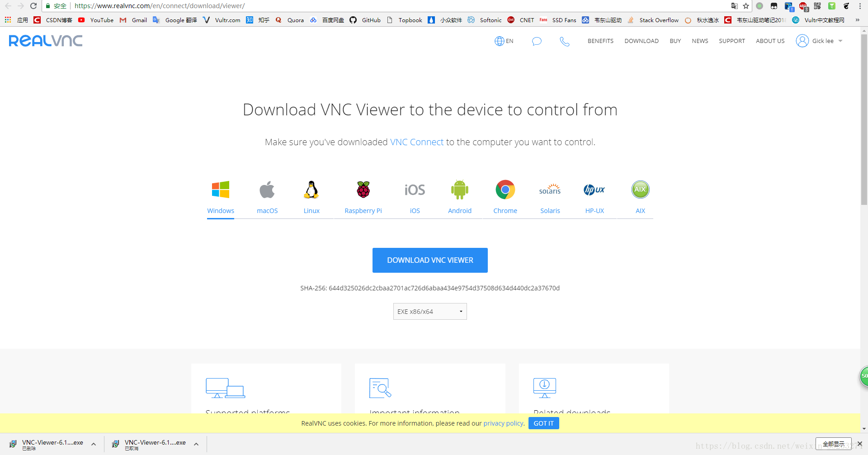
Task: Expand options for second VNC-Viewer download
Action: (x=196, y=444)
